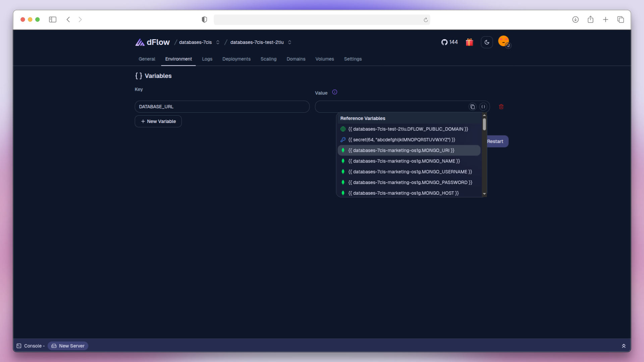Open the databases-7cls project switcher

[x=218, y=42]
